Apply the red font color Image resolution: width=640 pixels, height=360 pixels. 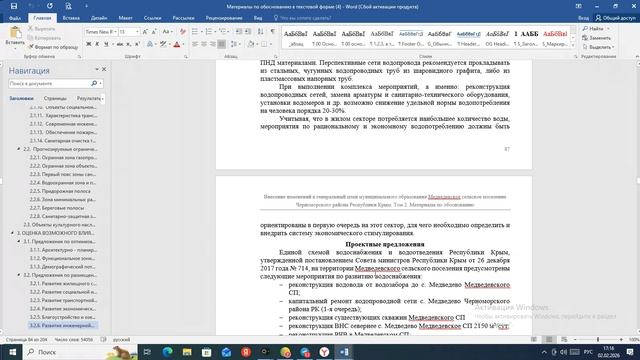(x=177, y=44)
